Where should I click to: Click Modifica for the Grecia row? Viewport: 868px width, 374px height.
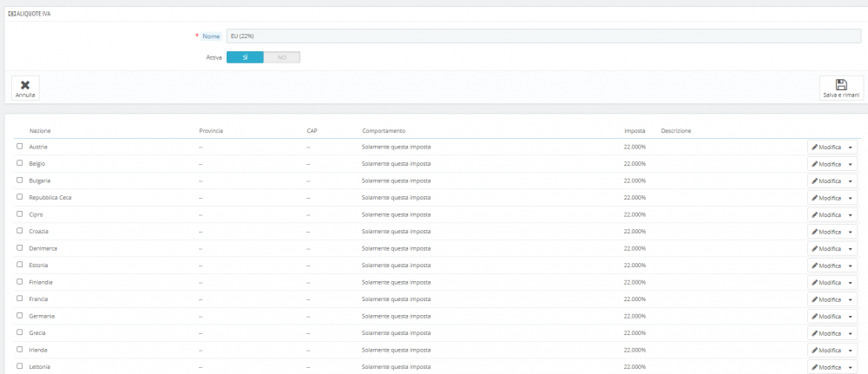pyautogui.click(x=826, y=333)
